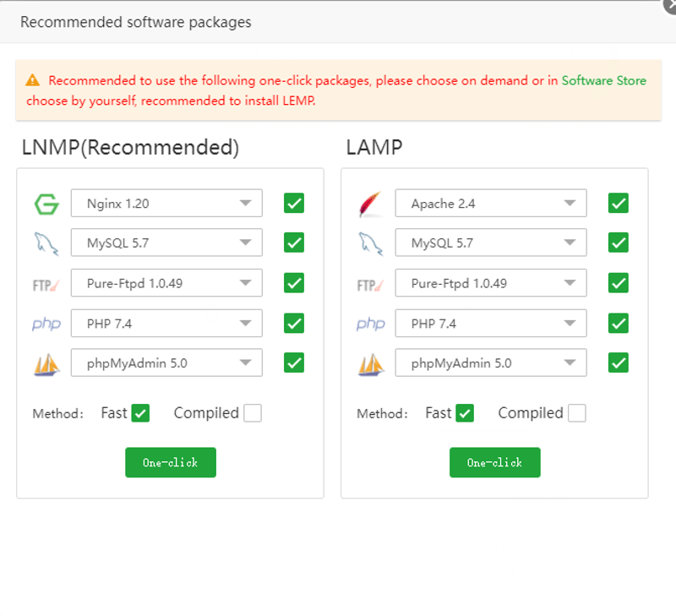The height and width of the screenshot is (616, 676).
Task: Click One-click button to install LAMP
Action: (495, 462)
